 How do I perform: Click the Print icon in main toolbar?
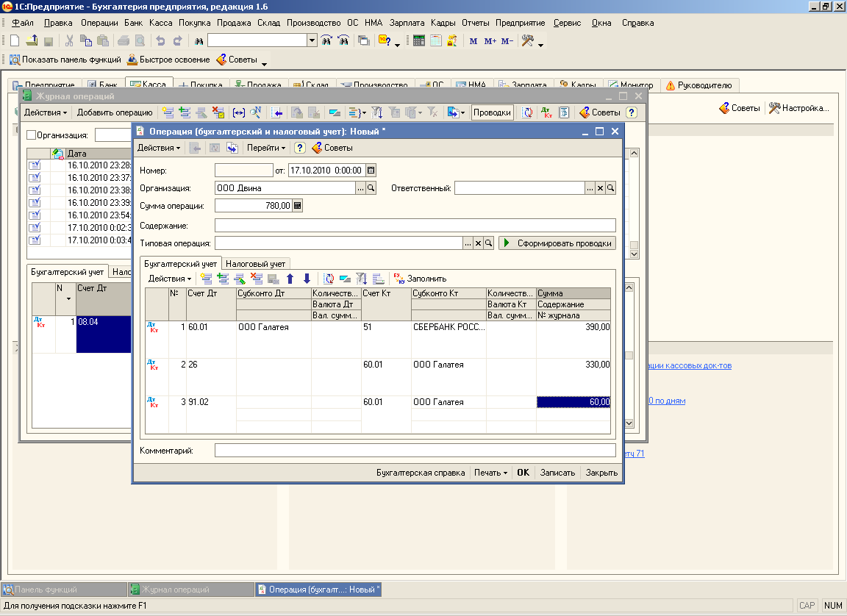pos(124,40)
